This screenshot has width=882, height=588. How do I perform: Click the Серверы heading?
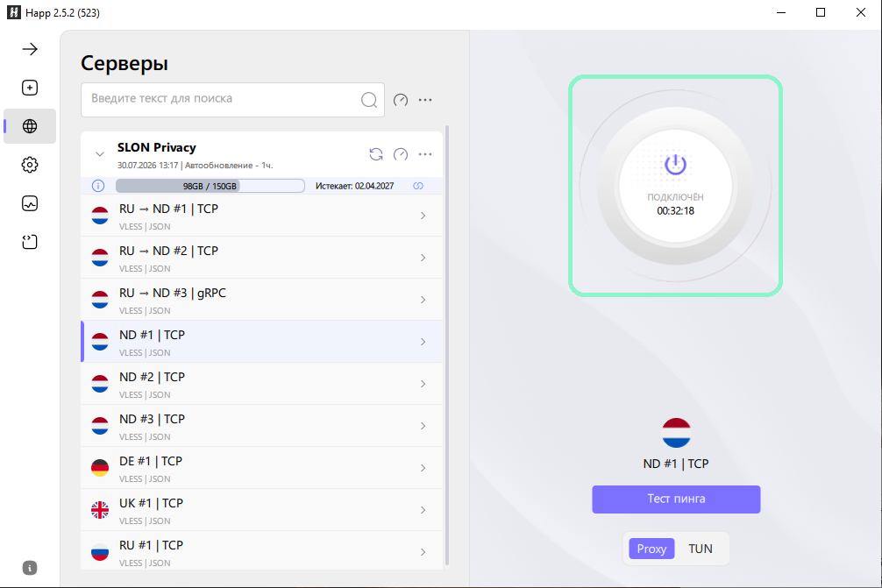pyautogui.click(x=124, y=63)
